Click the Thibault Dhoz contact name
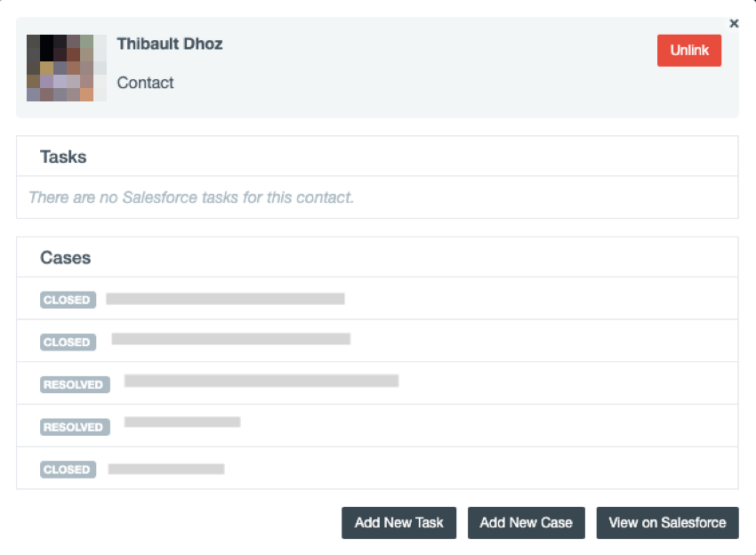 point(170,44)
